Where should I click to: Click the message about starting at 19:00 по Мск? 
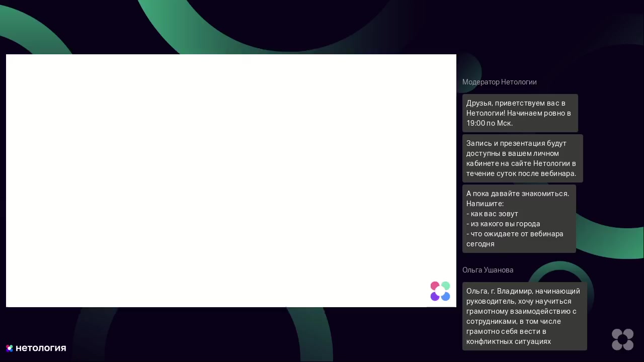(x=520, y=113)
